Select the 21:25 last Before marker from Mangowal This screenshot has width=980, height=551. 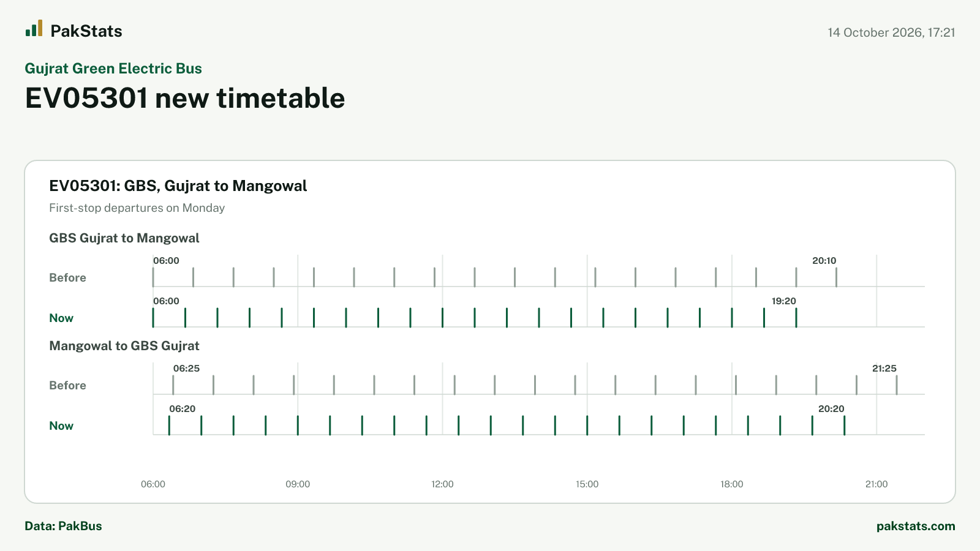pos(897,385)
